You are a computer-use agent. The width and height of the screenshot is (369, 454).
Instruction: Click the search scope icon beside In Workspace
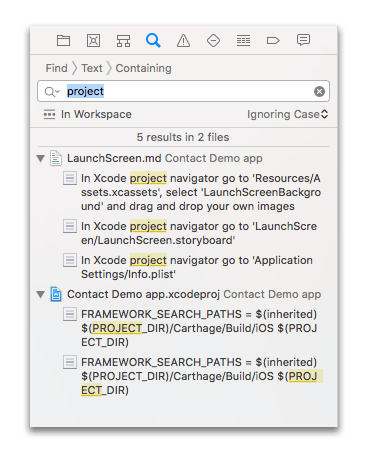(49, 114)
